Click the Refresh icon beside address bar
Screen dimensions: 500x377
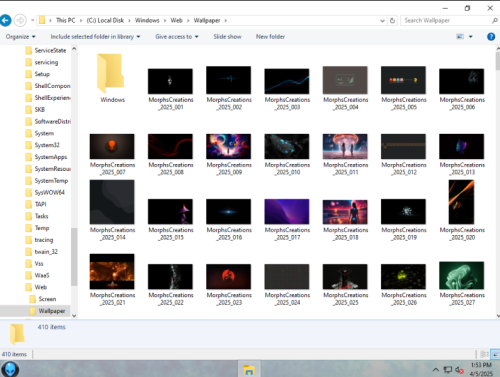[392, 21]
